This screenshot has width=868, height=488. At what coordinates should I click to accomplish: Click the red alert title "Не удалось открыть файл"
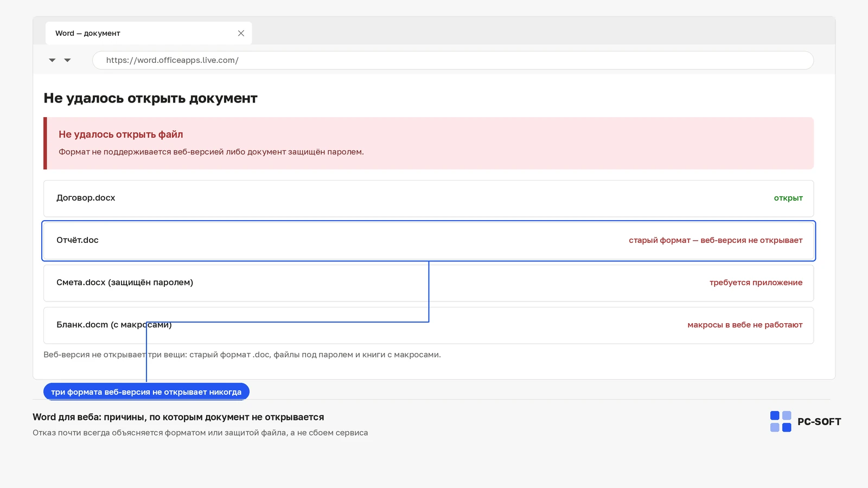pyautogui.click(x=121, y=134)
